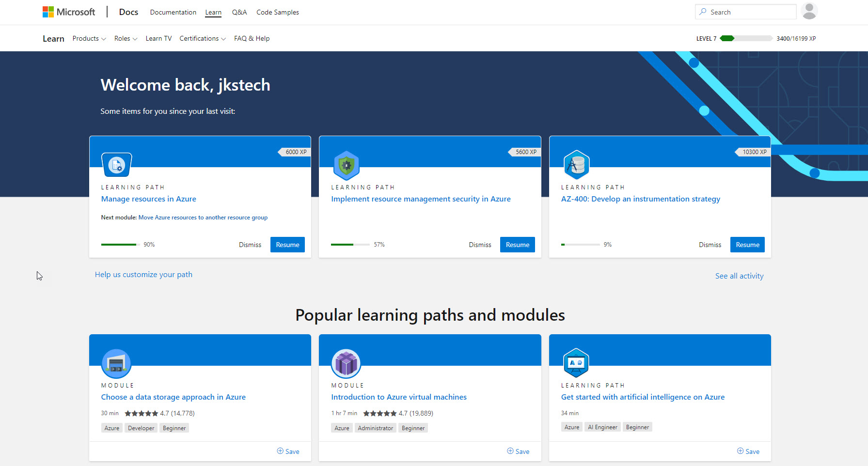868x466 pixels.
Task: Click the Manage resources learning path badge icon
Action: pyautogui.click(x=116, y=165)
